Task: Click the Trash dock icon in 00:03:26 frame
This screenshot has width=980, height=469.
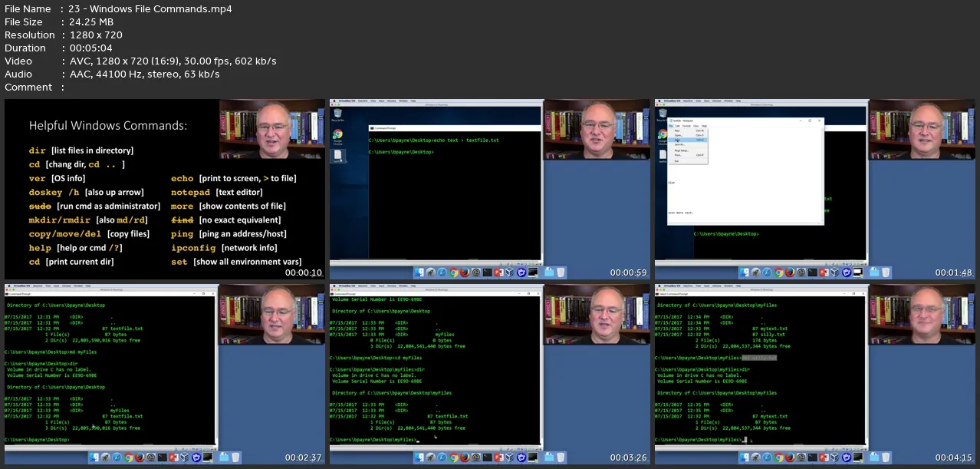Action: tap(561, 457)
